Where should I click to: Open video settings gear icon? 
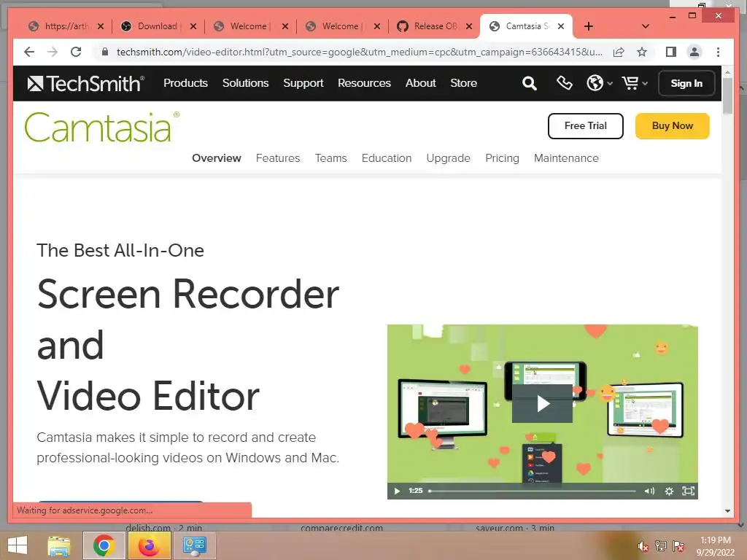[x=669, y=491]
